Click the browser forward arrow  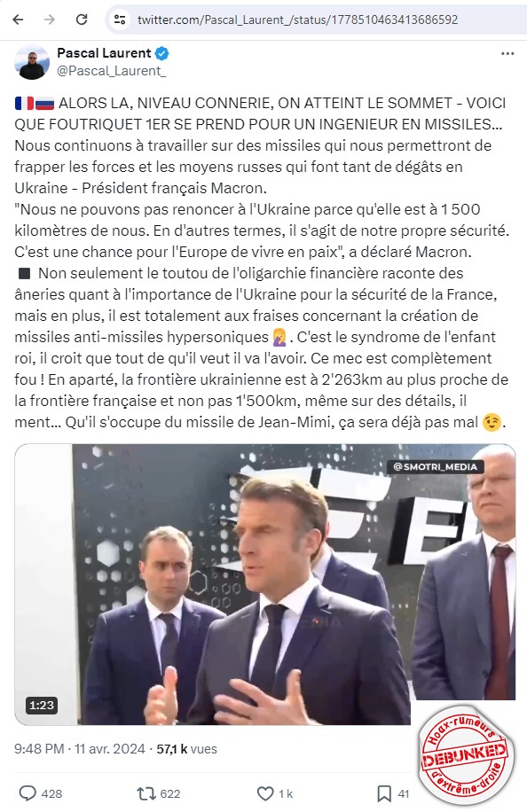(50, 20)
